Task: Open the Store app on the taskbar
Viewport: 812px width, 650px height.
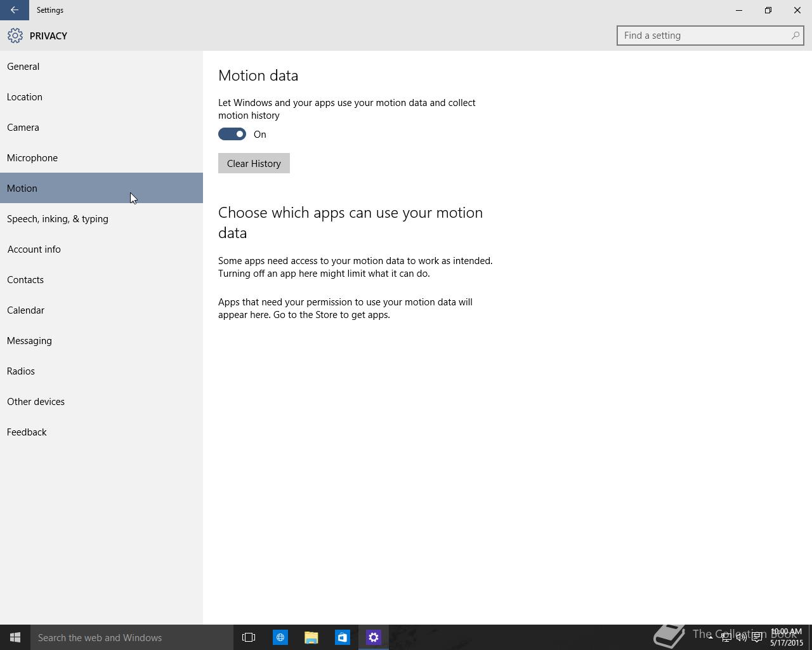Action: 342,637
